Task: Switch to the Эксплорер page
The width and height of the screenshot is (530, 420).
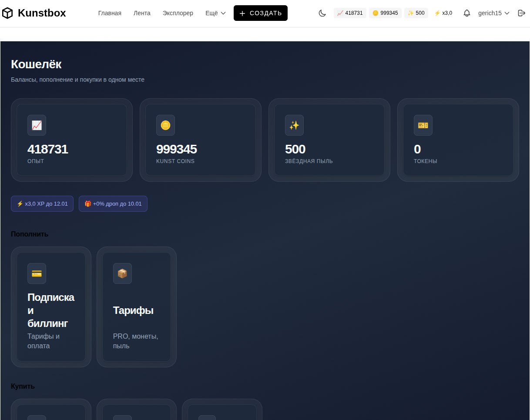Action: (x=178, y=13)
